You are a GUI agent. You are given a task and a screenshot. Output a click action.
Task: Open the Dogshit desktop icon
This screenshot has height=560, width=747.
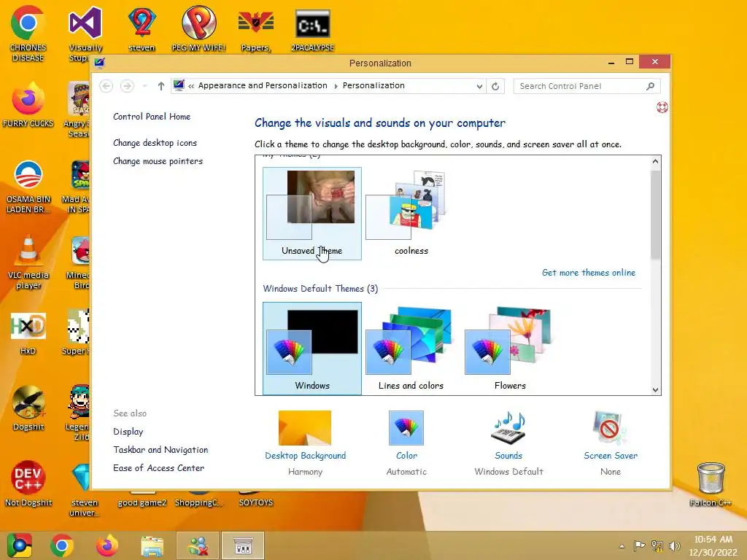click(28, 408)
